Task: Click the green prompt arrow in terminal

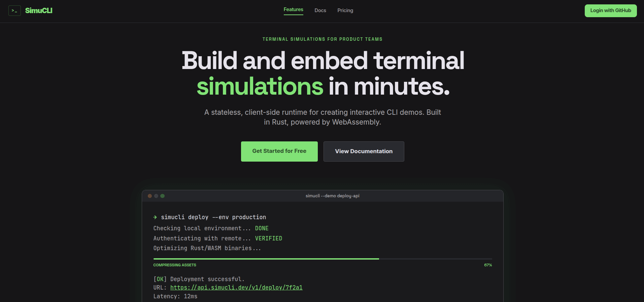Action: [155, 217]
